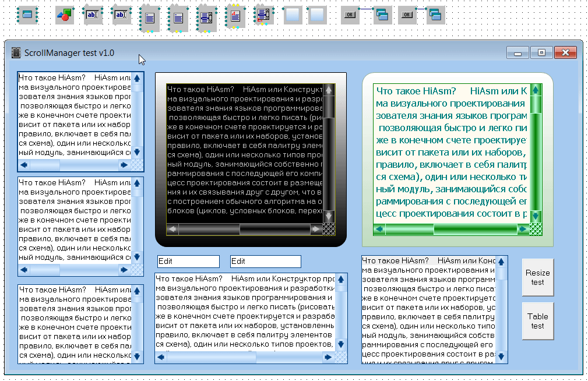
Task: Click the up arrow of the black text panel
Action: [x=329, y=90]
